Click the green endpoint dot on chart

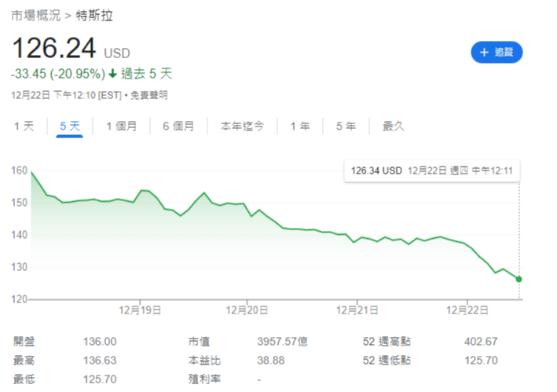pos(519,279)
